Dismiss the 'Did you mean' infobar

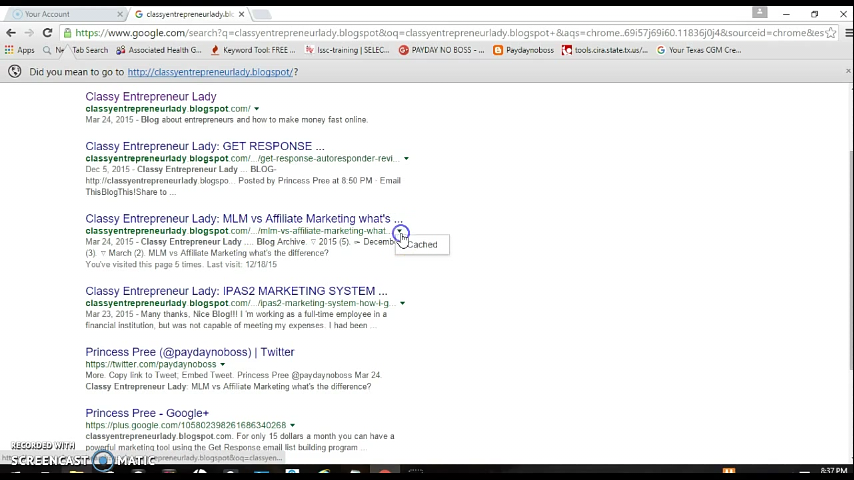(x=847, y=71)
